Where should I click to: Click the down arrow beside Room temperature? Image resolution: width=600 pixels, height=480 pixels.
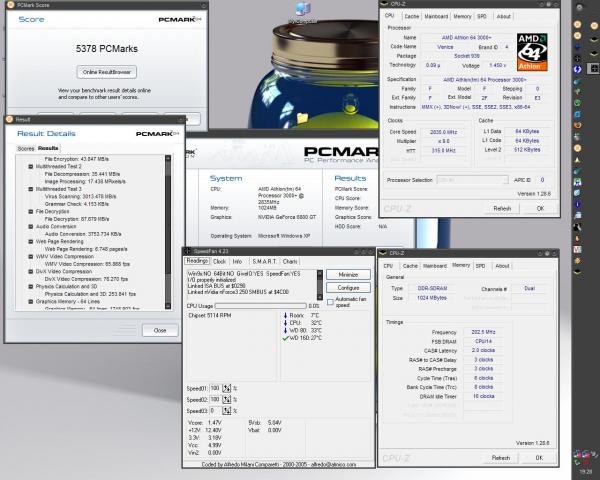point(285,315)
